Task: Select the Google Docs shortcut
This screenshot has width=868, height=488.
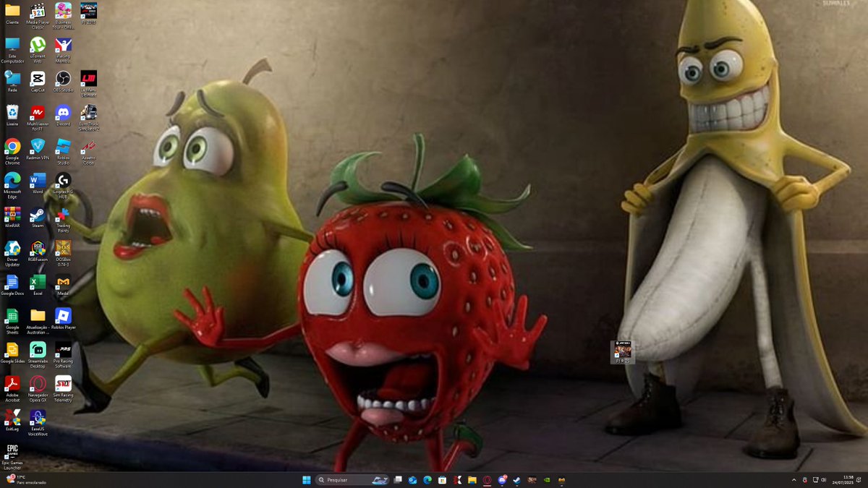Action: (x=12, y=286)
